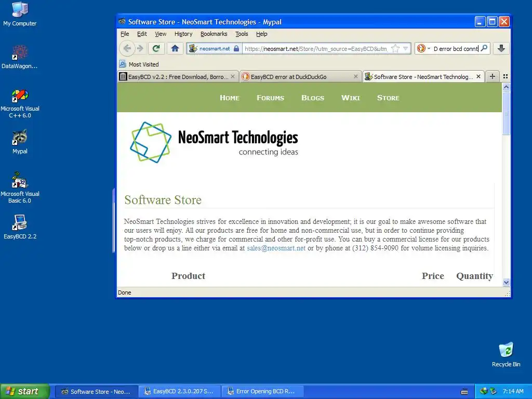This screenshot has width=532, height=399.
Task: Close the EasyBCD error at DuckDuckGo tab
Action: 355,76
